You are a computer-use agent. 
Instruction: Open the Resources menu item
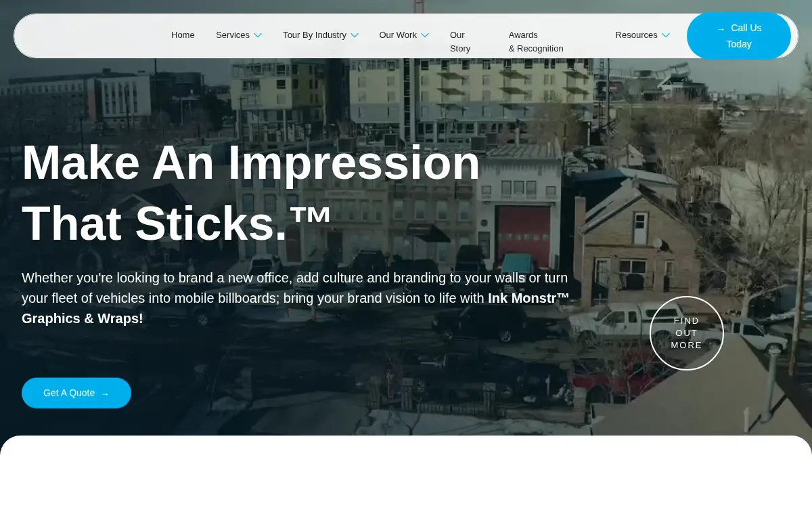(636, 35)
